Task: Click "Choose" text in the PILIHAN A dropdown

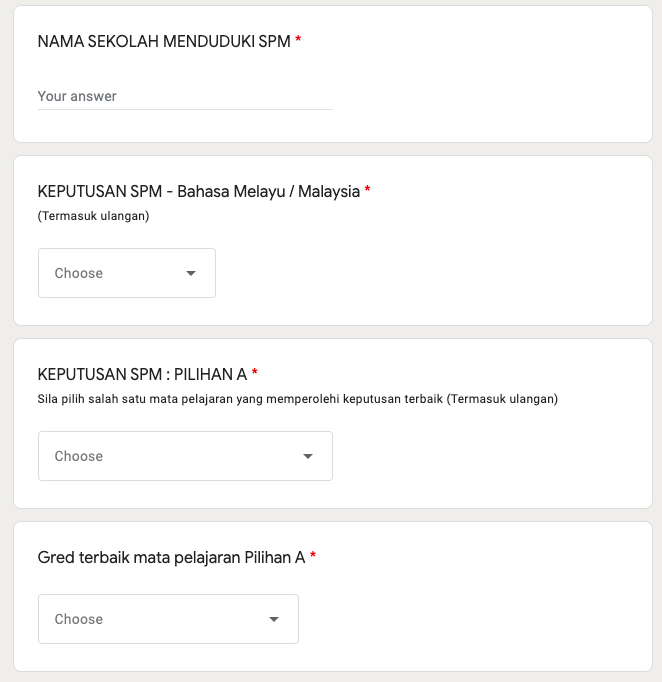Action: pos(79,456)
